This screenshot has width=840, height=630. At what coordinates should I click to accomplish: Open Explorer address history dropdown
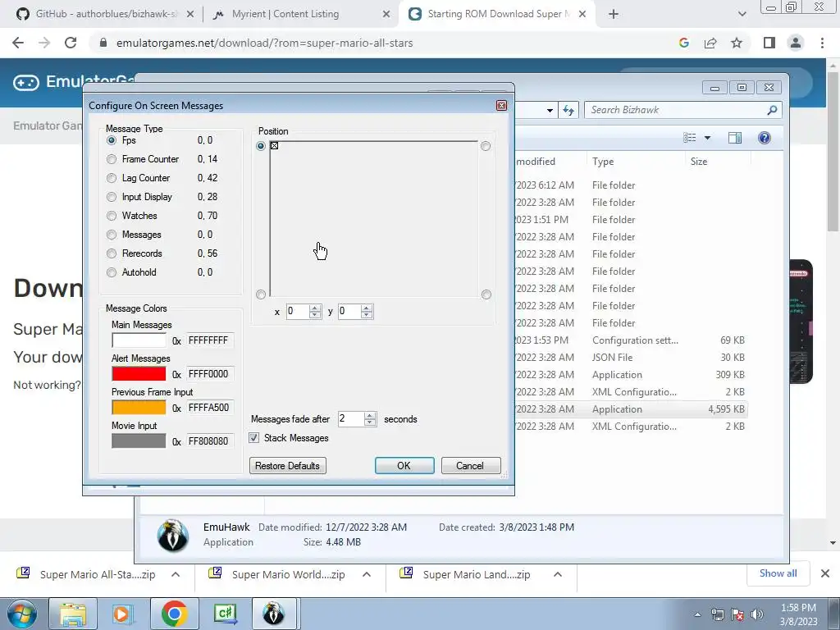(x=550, y=111)
